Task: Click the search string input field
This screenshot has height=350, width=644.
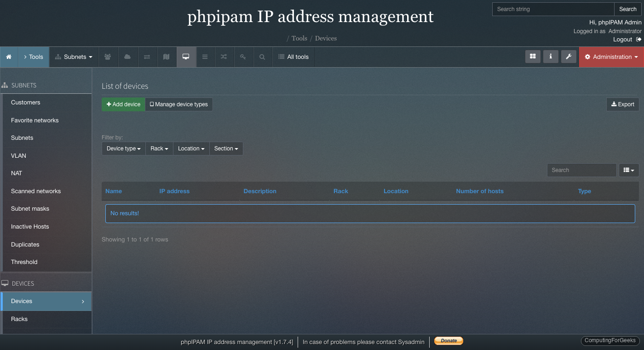Action: coord(552,9)
